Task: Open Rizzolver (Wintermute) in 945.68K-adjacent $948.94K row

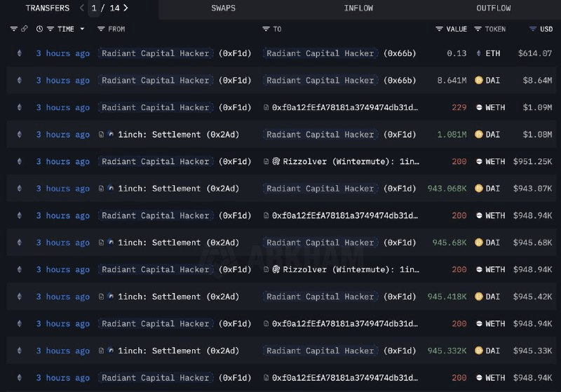Action: point(351,269)
